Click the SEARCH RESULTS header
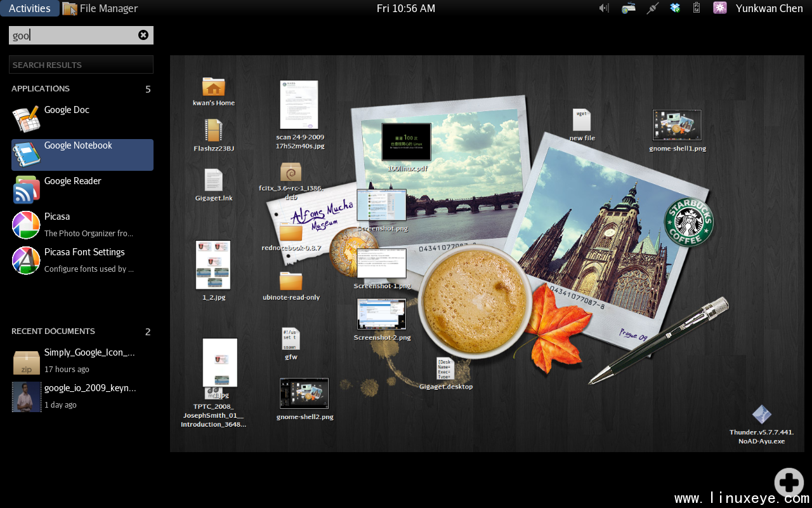Screen dimensions: 812x508 [x=81, y=65]
